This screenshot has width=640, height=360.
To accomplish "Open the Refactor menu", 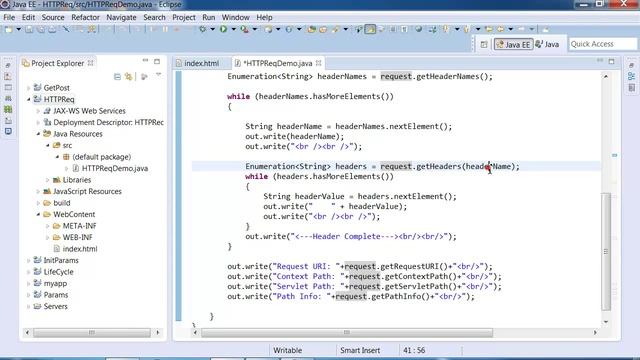I will (85, 18).
